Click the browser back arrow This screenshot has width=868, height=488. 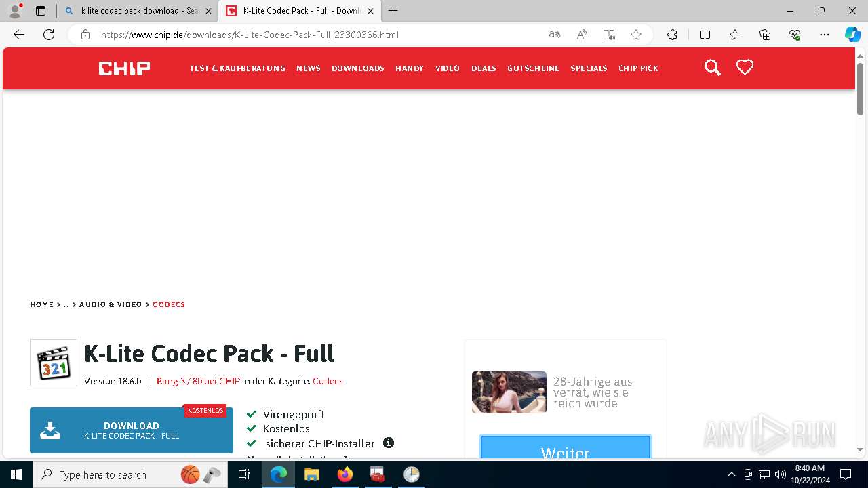click(x=19, y=35)
